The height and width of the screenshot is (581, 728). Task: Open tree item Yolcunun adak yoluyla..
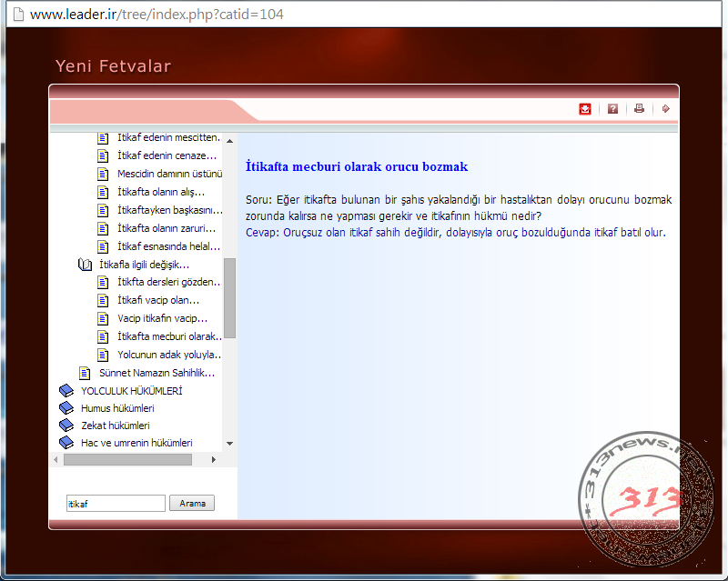[x=169, y=354]
